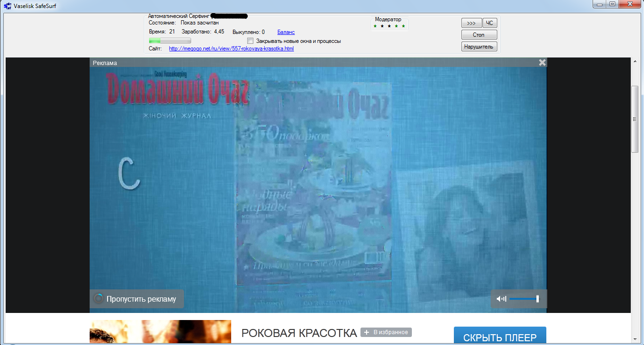Click the Vaselisk SafeSurf title bar icon

pos(8,5)
